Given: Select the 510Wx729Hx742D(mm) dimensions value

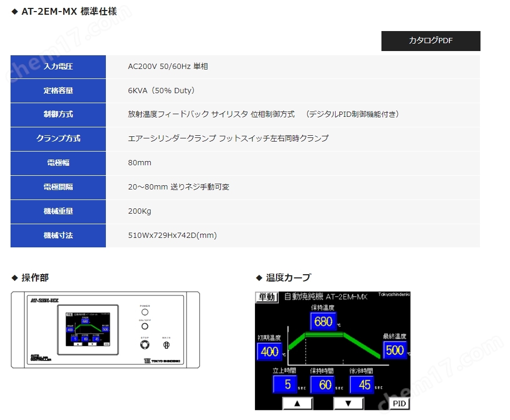Looking at the screenshot, I should pos(172,235).
